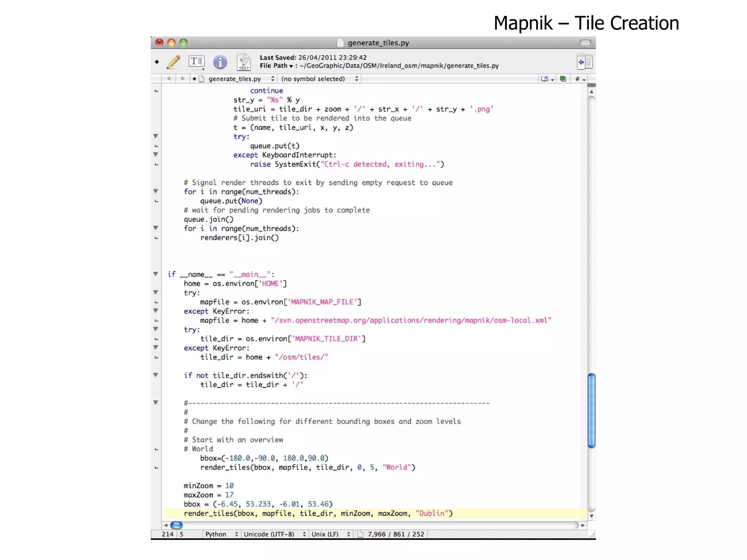
Task: Click the blue vertical scrollbar thumb
Action: (x=591, y=410)
